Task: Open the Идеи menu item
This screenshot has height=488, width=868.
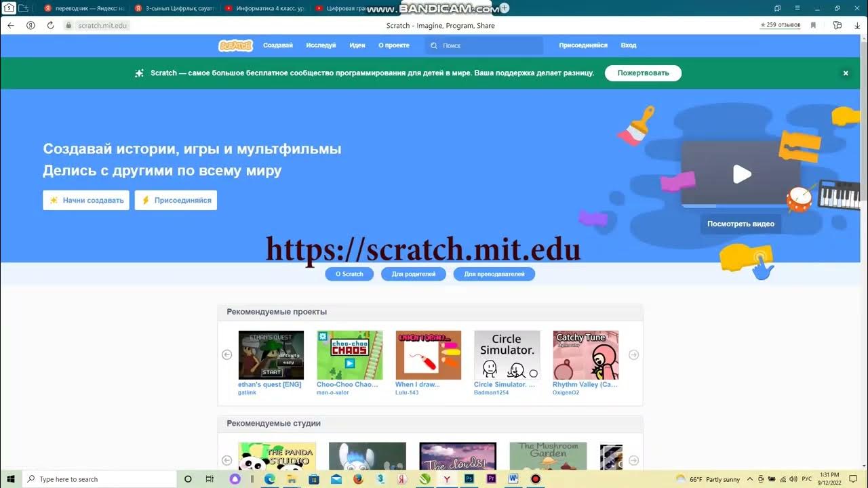Action: click(x=357, y=45)
